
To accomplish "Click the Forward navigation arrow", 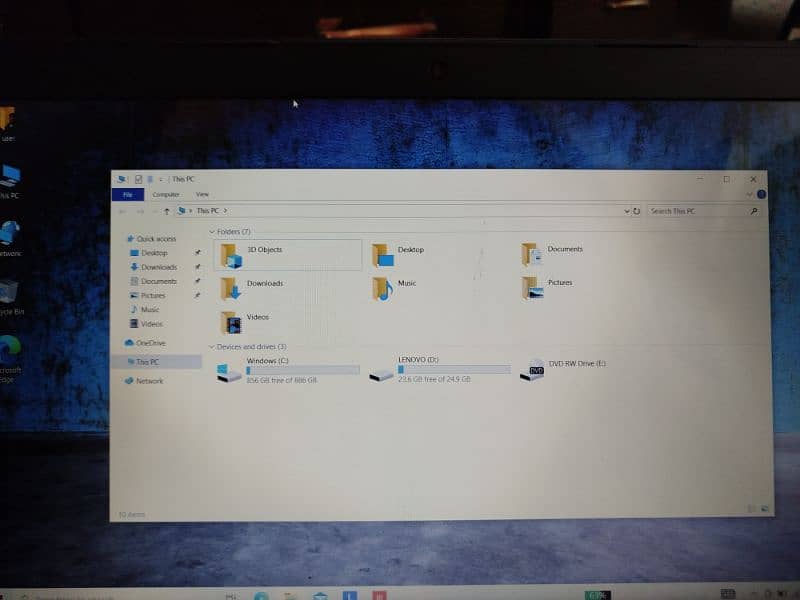I will [x=140, y=211].
